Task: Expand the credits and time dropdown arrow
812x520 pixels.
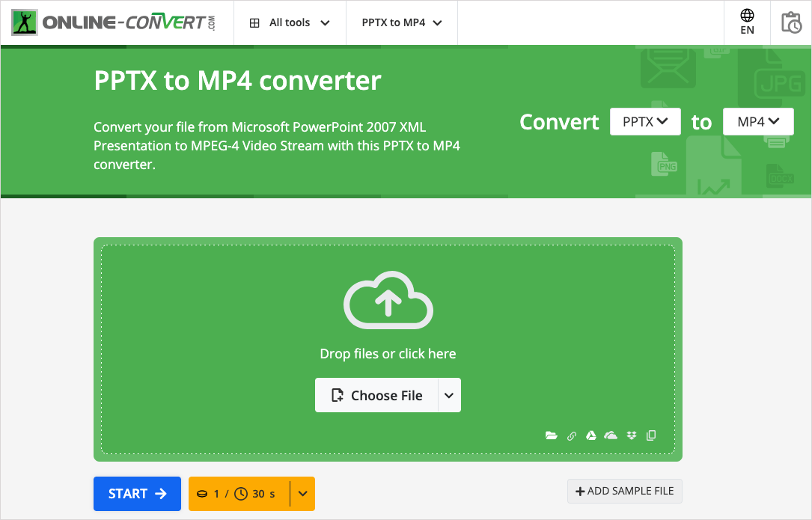Action: coord(303,494)
